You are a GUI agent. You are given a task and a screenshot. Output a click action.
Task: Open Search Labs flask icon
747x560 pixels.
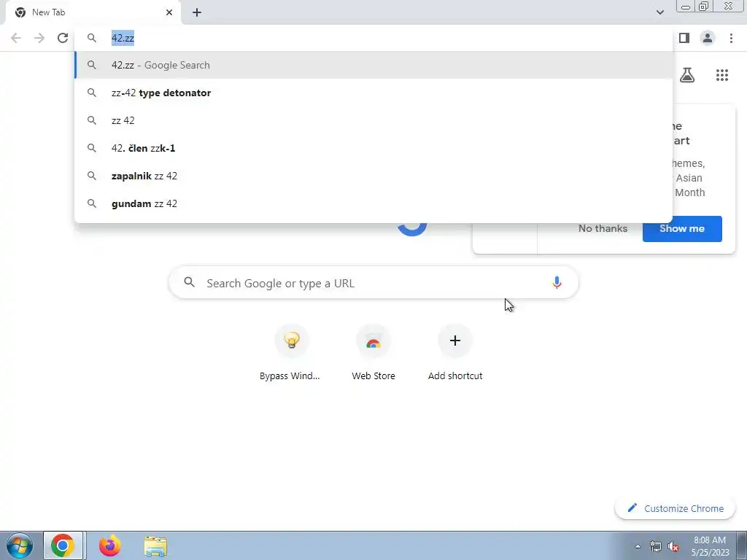pyautogui.click(x=687, y=75)
